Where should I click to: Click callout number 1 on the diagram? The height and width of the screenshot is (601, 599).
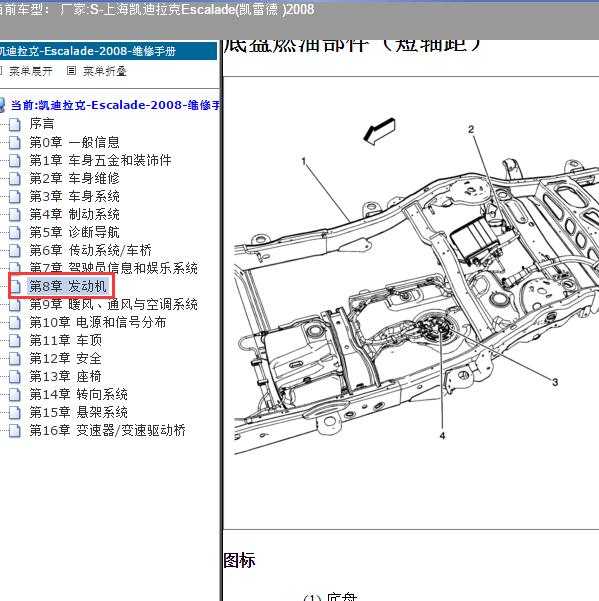click(x=304, y=161)
